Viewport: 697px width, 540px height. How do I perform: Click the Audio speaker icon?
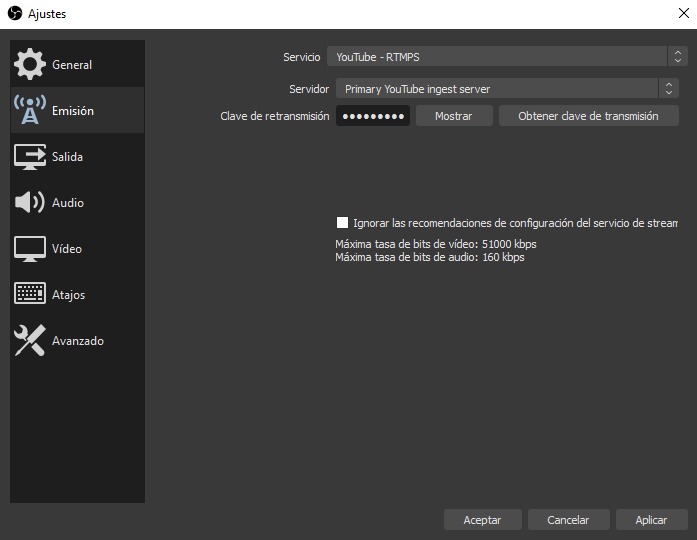click(x=29, y=203)
